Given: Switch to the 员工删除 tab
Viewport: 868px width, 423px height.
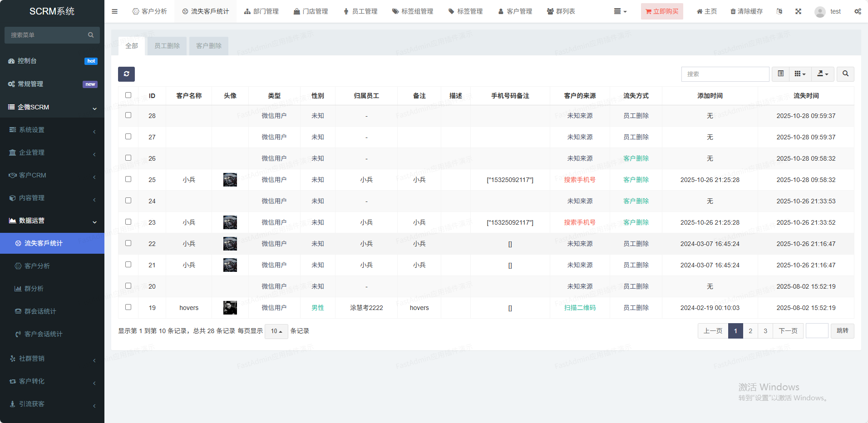Looking at the screenshot, I should point(167,46).
